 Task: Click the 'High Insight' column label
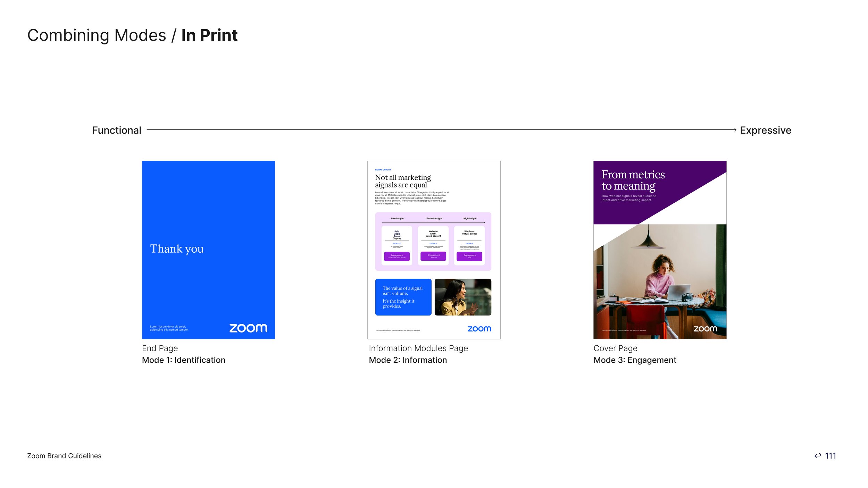pos(470,219)
